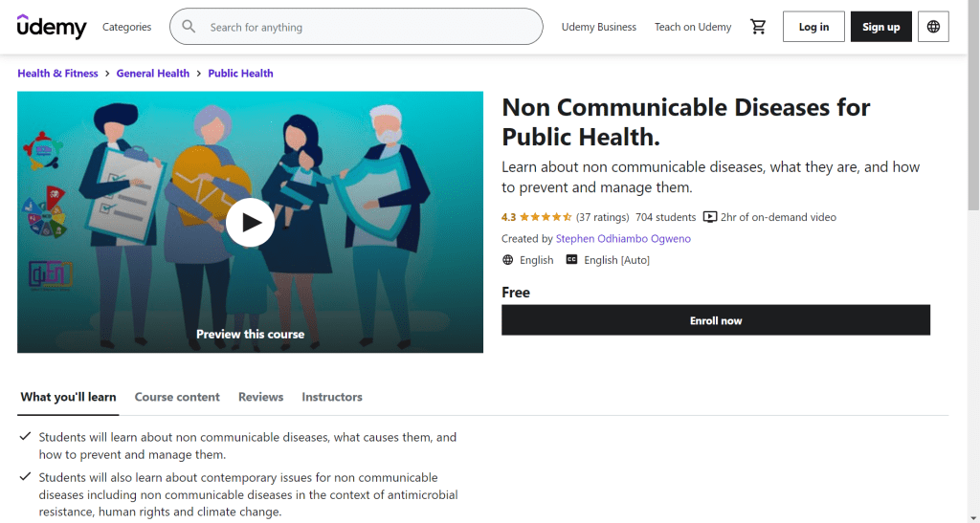Click the globe language selector icon
This screenshot has width=980, height=523.
pyautogui.click(x=933, y=27)
